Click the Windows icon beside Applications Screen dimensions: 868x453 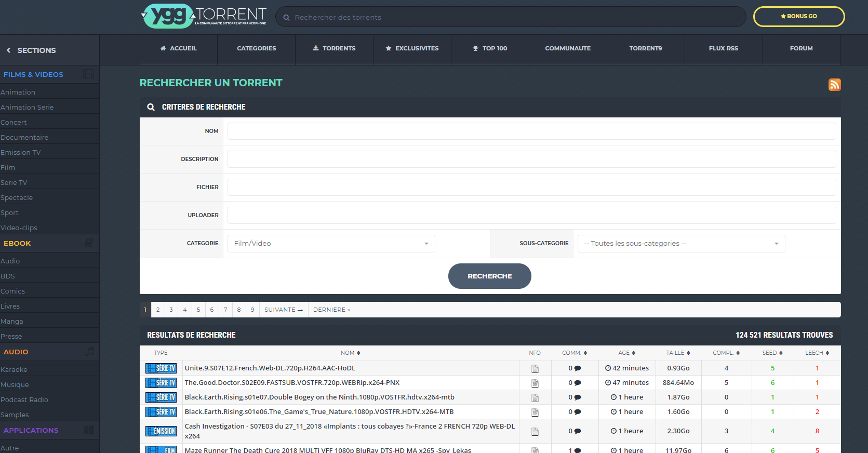89,430
